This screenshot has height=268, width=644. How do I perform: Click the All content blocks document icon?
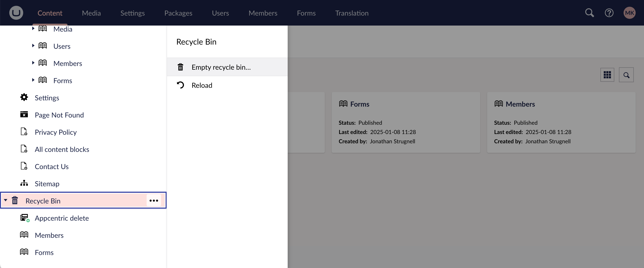click(x=24, y=149)
